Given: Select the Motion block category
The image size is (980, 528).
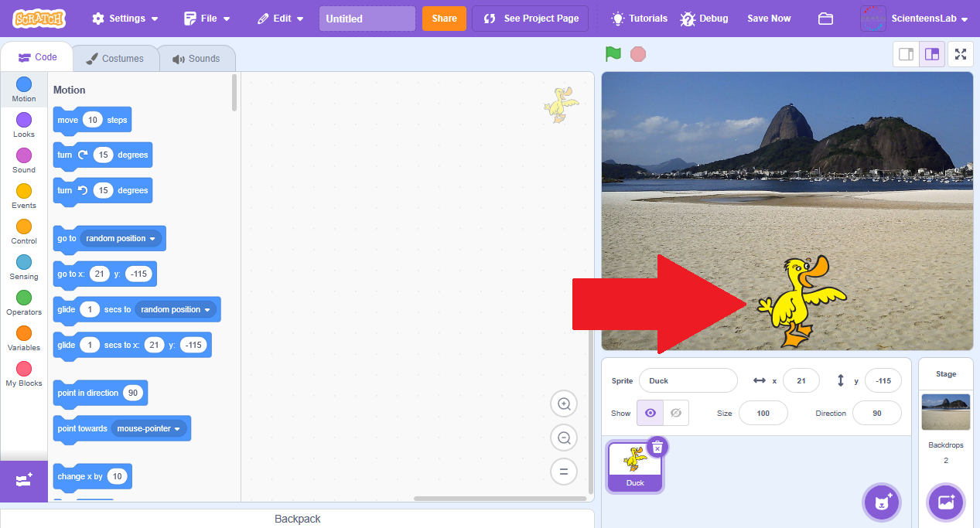Looking at the screenshot, I should (24, 90).
